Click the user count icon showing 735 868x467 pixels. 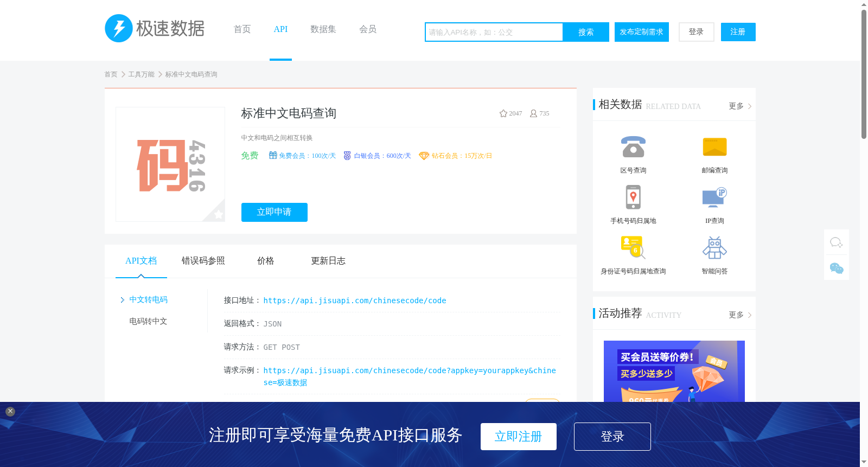533,113
